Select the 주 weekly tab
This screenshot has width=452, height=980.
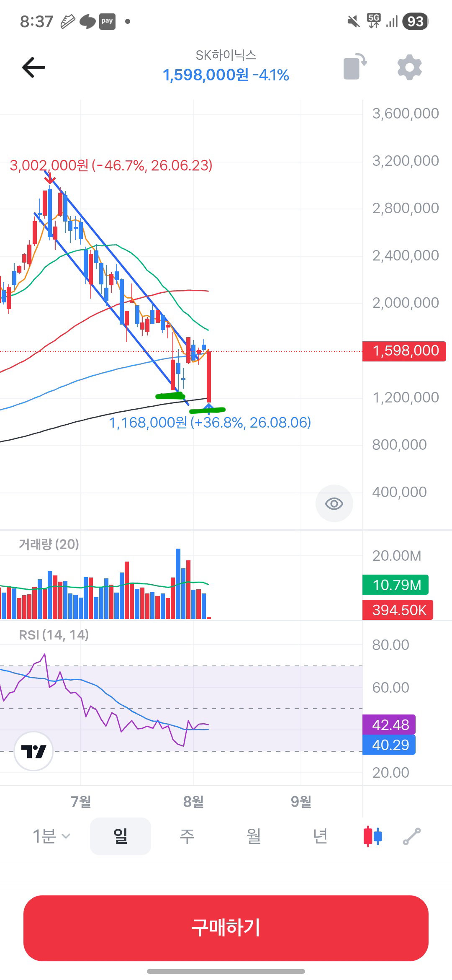tap(187, 836)
